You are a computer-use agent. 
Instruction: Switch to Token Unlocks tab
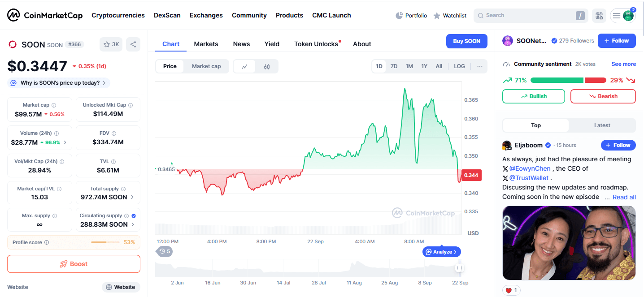click(316, 44)
